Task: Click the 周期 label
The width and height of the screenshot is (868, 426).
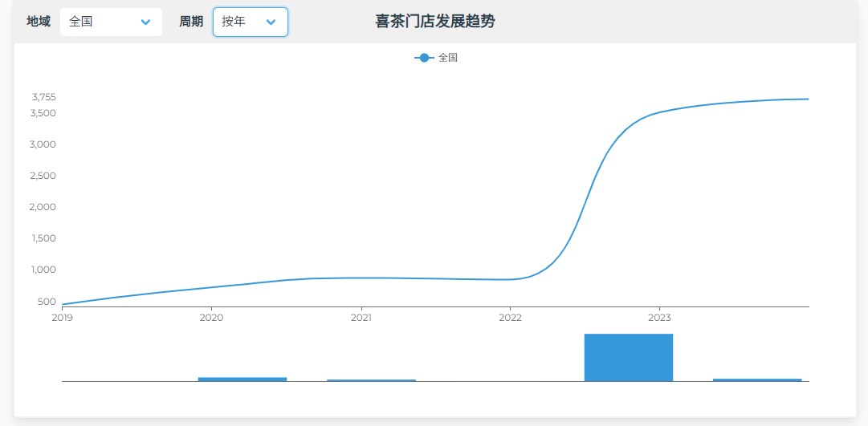Action: pos(191,22)
